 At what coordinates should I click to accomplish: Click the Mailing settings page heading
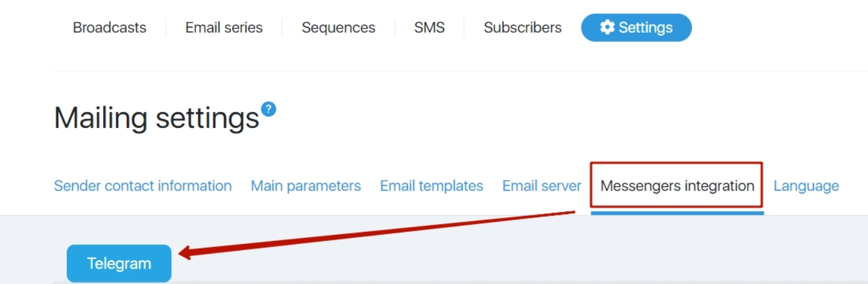[x=157, y=118]
